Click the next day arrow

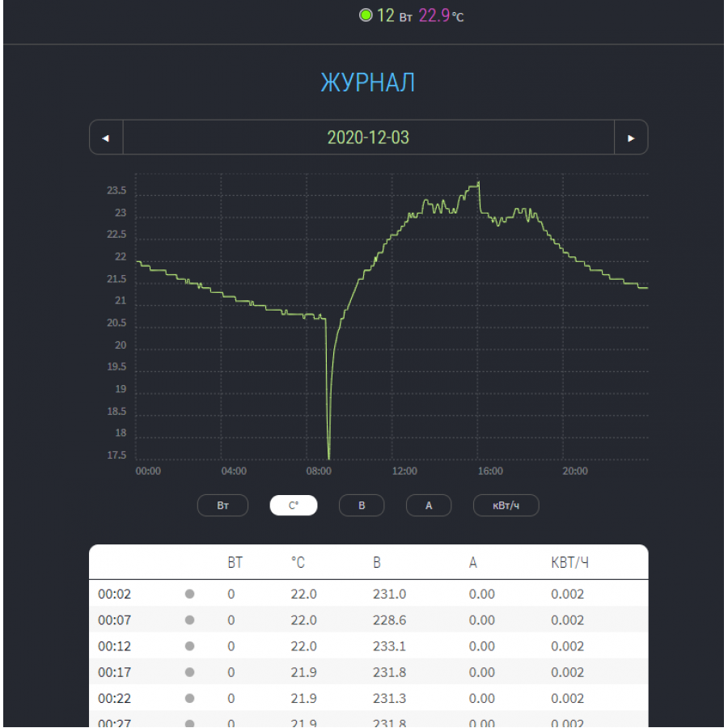click(x=631, y=138)
